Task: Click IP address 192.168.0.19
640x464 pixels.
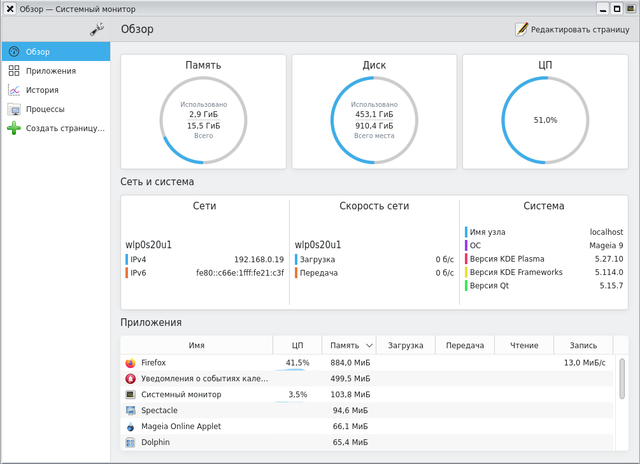Action: (x=259, y=259)
